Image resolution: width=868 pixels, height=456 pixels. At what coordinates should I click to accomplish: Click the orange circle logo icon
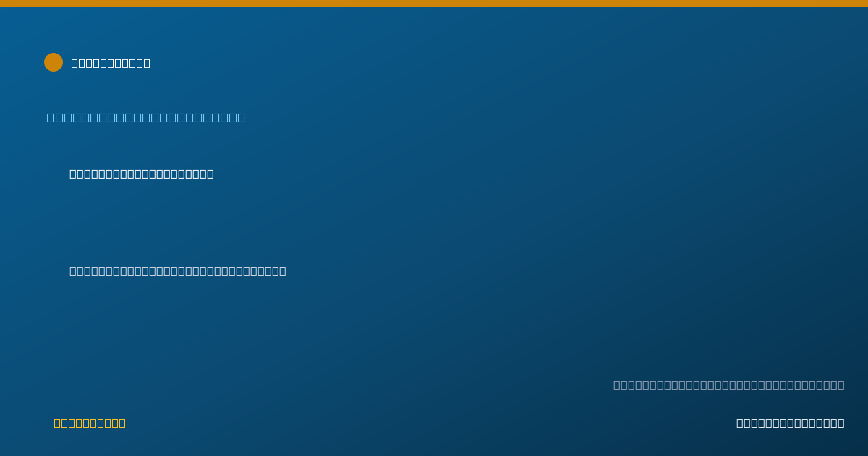(x=54, y=62)
